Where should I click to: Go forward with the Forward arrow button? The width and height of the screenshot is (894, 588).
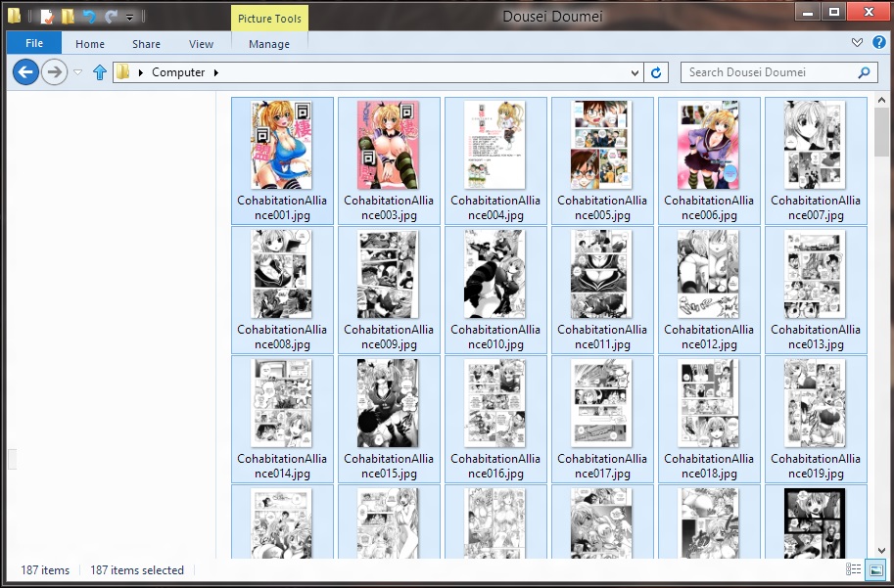pos(54,72)
